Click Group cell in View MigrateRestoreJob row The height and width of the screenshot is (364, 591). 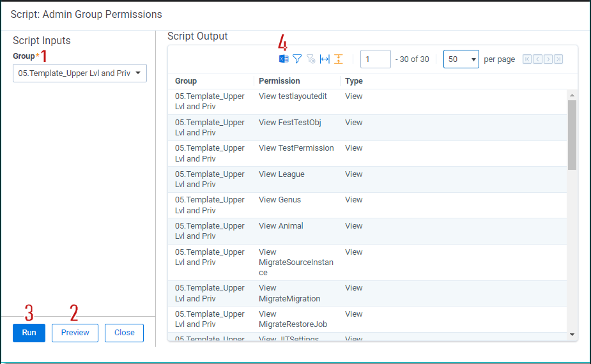211,319
